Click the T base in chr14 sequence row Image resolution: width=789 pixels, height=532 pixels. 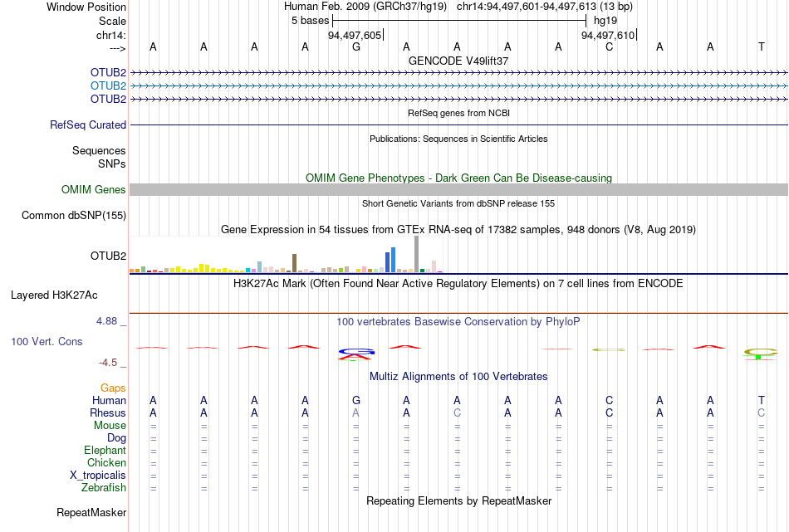[x=762, y=47]
